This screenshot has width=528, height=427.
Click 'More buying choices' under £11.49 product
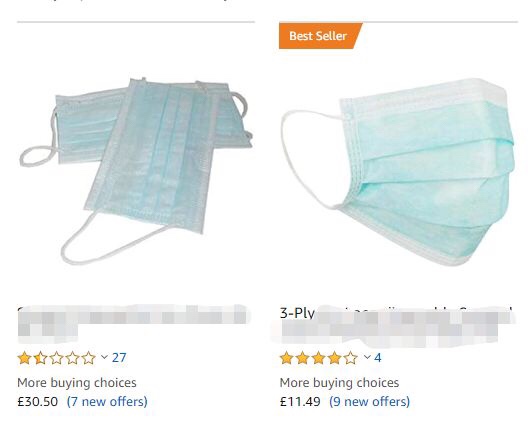click(339, 383)
